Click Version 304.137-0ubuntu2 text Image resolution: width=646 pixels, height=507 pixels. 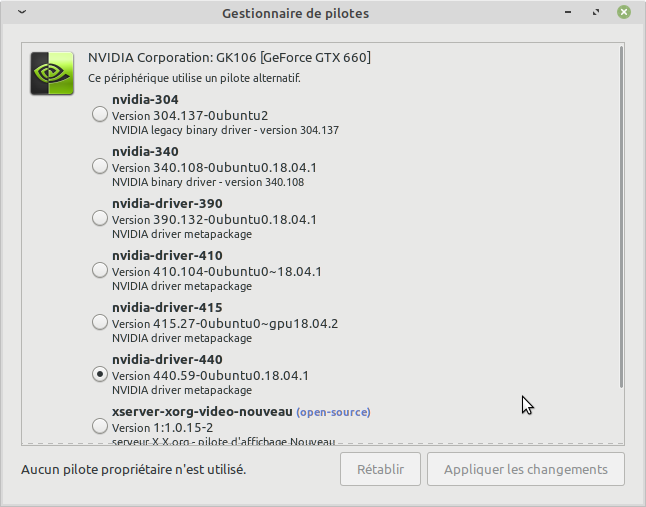click(x=190, y=115)
